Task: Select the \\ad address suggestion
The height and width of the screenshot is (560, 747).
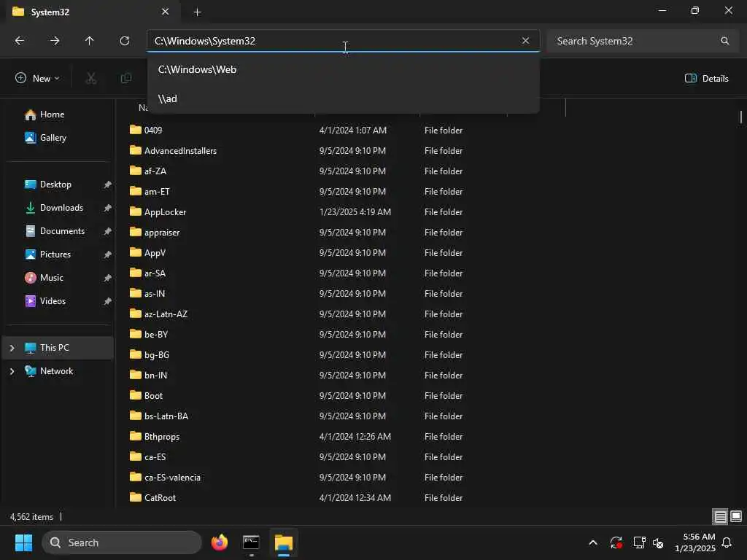Action: point(344,98)
